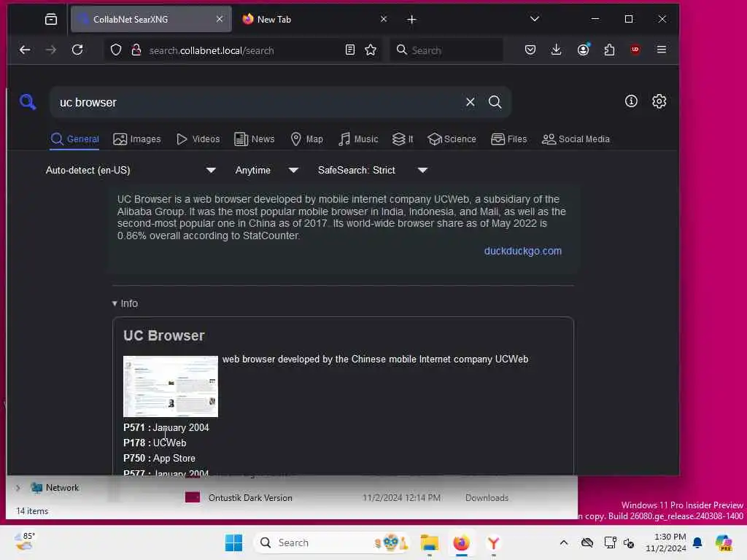The width and height of the screenshot is (747, 560).
Task: Open the Save to Pocket icon
Action: coord(530,50)
